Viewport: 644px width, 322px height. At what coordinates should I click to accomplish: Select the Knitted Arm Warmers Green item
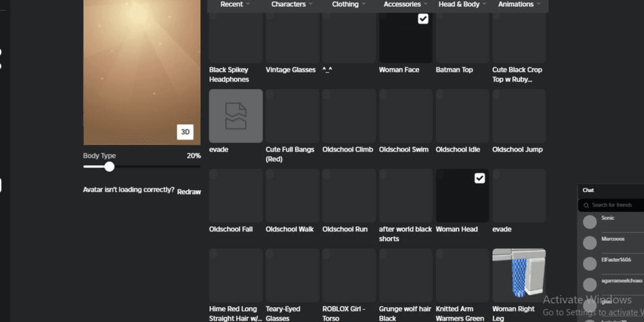tap(463, 275)
